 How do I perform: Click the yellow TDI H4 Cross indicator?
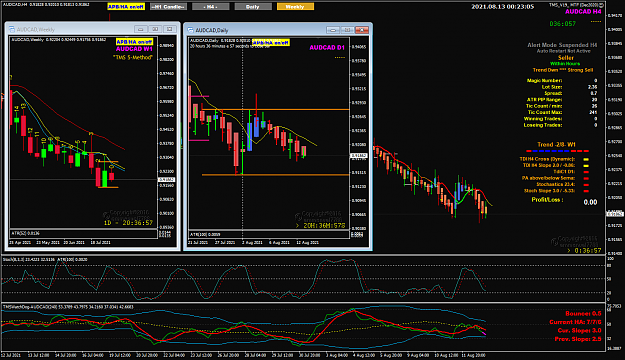[x=586, y=159]
